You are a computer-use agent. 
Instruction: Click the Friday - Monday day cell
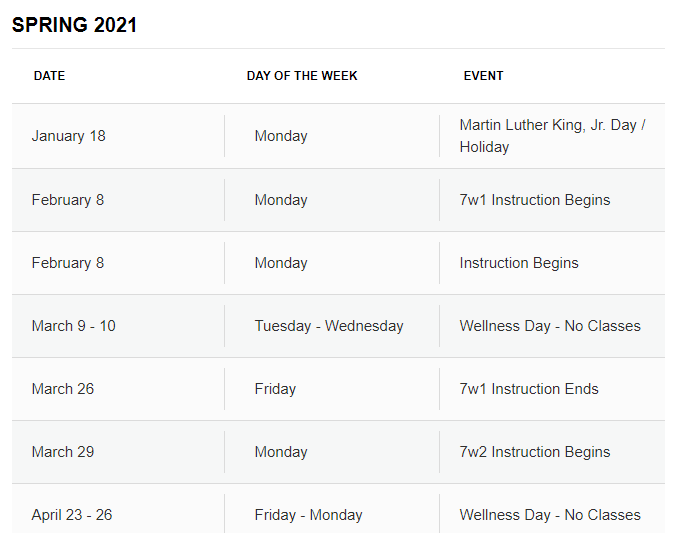point(308,515)
